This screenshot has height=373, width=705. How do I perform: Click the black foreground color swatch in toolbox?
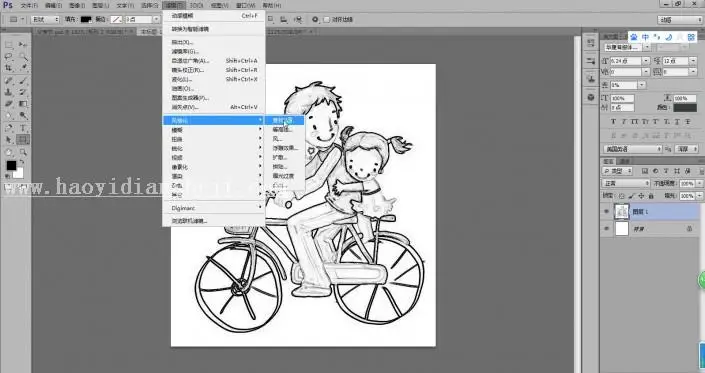point(11,165)
